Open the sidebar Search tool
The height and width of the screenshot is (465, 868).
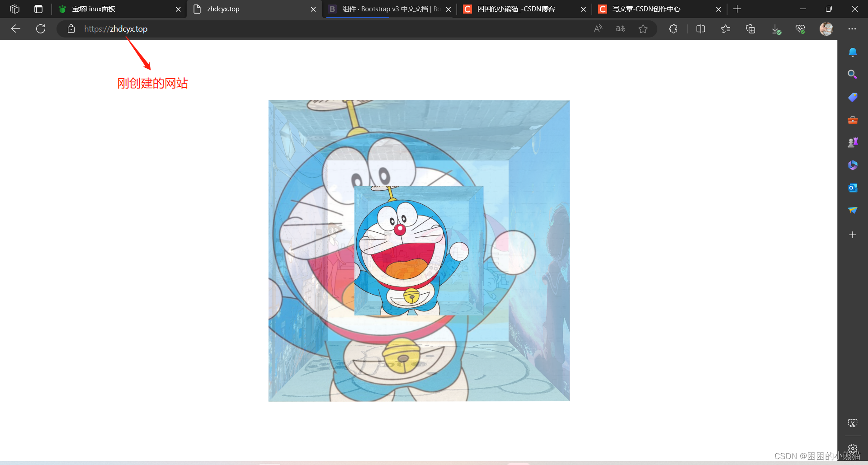pyautogui.click(x=853, y=75)
